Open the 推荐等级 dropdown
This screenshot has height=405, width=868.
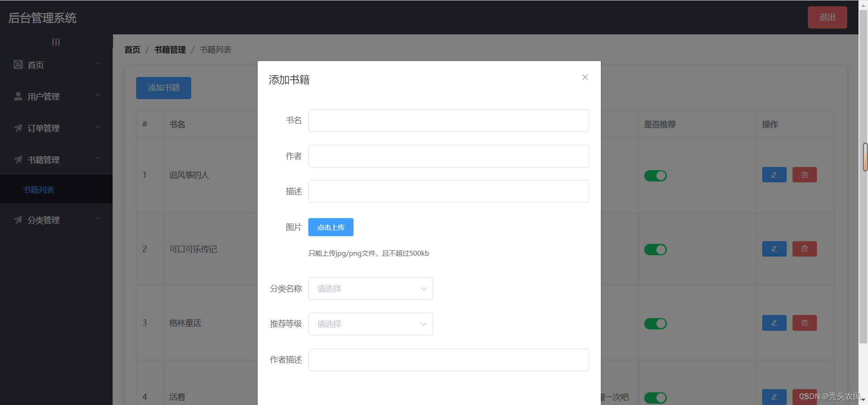coord(371,324)
